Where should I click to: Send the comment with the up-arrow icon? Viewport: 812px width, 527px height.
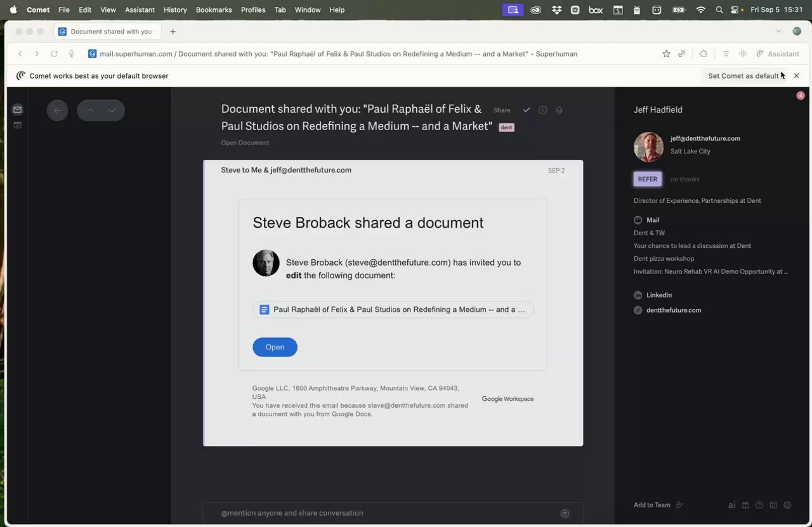[565, 514]
